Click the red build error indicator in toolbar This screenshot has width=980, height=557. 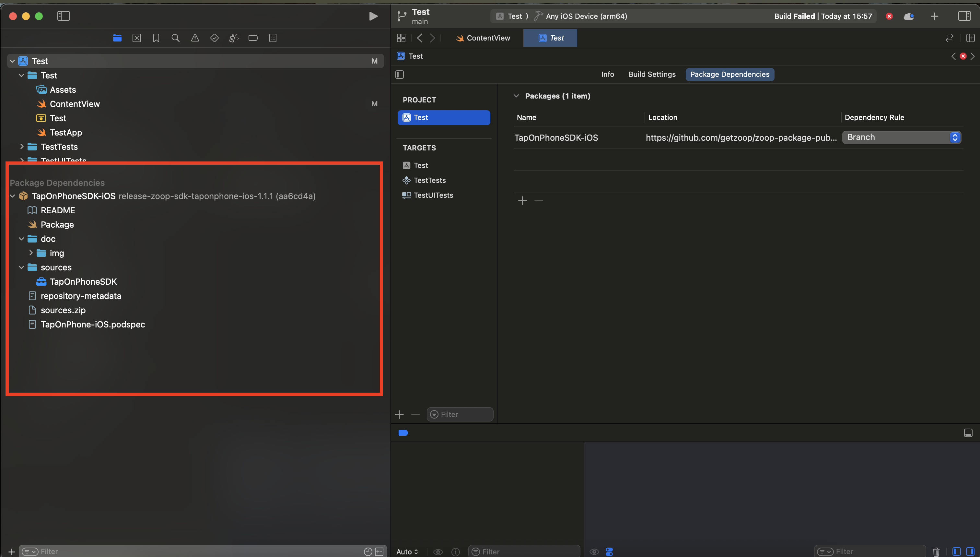(889, 16)
